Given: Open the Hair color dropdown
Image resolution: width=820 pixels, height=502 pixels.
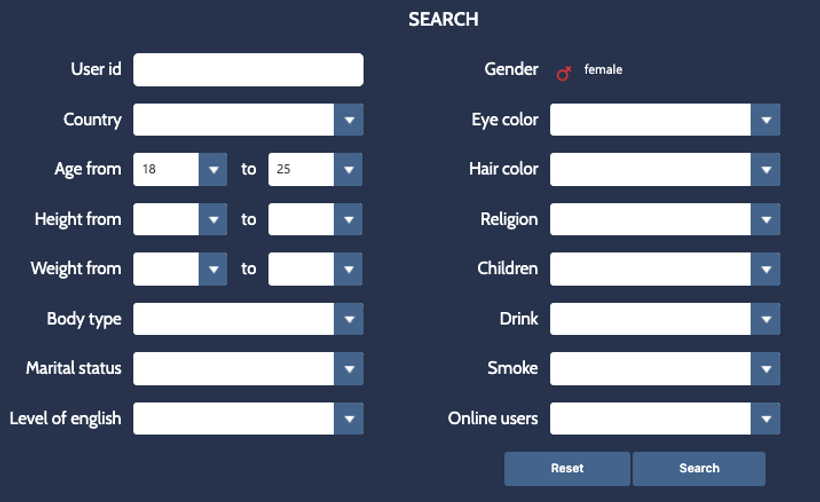Looking at the screenshot, I should pyautogui.click(x=665, y=169).
